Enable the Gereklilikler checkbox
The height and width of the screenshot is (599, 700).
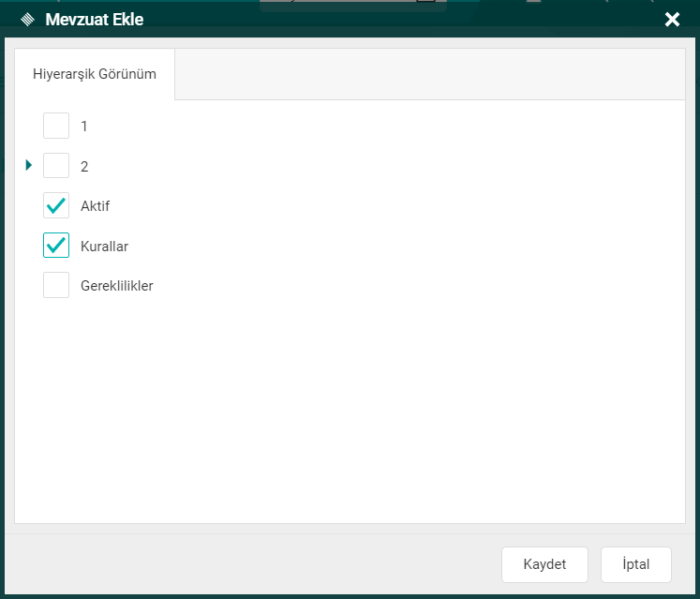click(x=56, y=285)
